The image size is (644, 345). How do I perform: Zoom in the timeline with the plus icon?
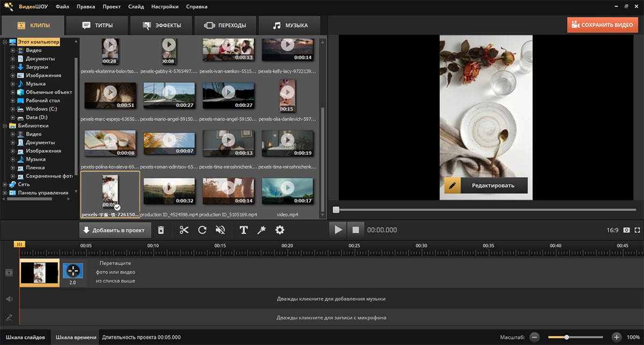coord(617,337)
